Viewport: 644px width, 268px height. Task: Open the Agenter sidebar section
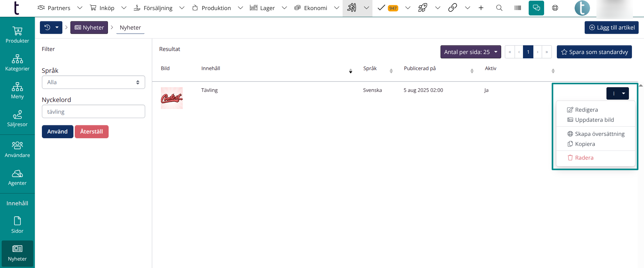(17, 177)
